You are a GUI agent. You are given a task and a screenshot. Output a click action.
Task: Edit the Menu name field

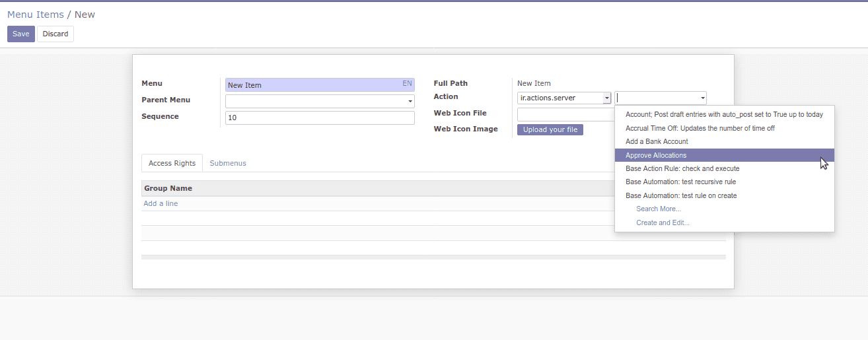click(320, 85)
